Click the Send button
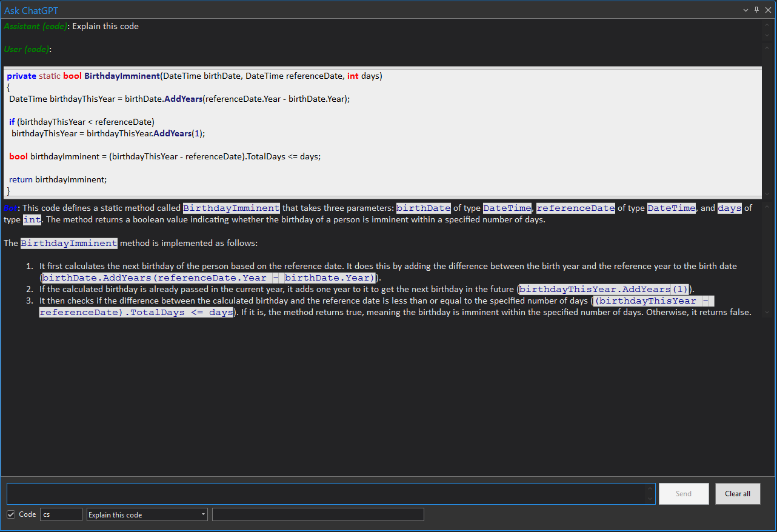Screen dimensions: 777x532 tap(684, 494)
